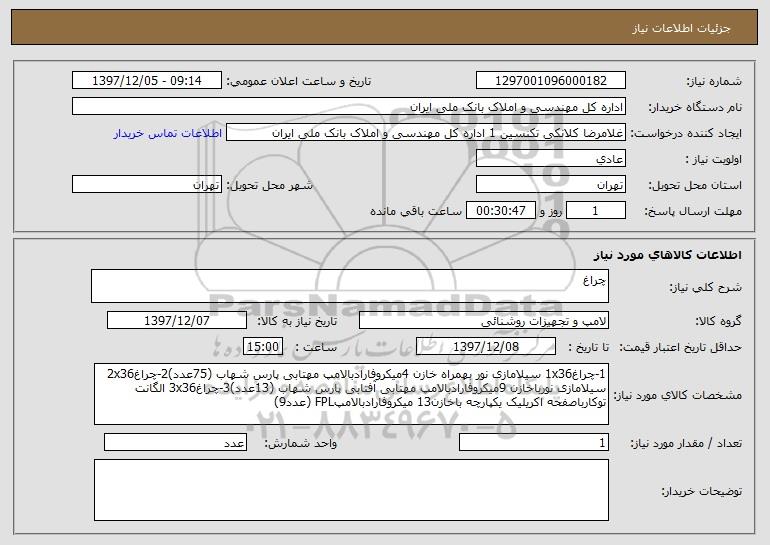Select the section heading 'اطلاعات کالاهای مورد نیاز'
Screen dimensions: 770x545
click(667, 255)
